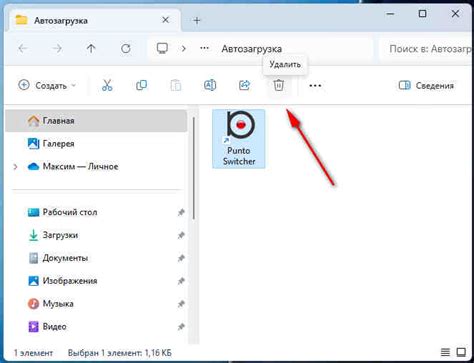Go forward with the right arrow
Viewport: 474px width, 363px height.
[x=57, y=49]
